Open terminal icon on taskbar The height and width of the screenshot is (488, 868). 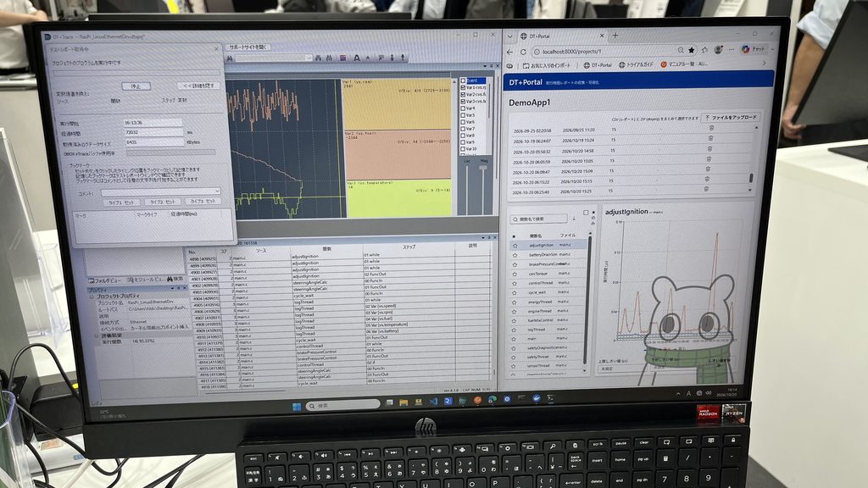click(550, 397)
